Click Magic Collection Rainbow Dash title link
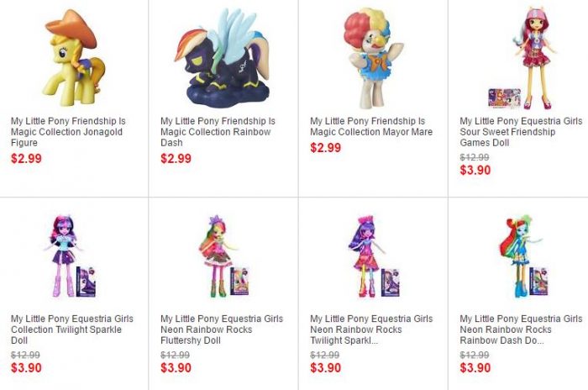The image size is (588, 390). point(217,132)
